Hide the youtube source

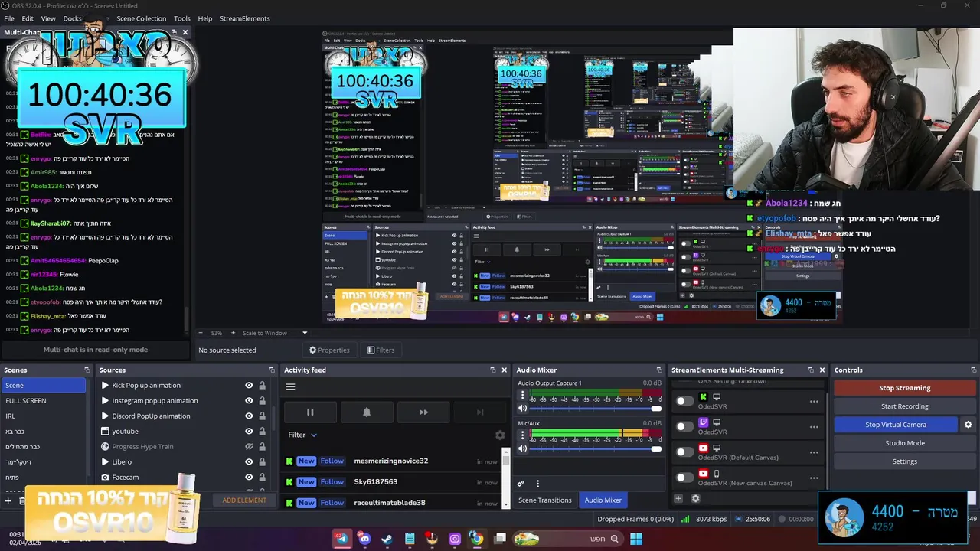click(249, 432)
